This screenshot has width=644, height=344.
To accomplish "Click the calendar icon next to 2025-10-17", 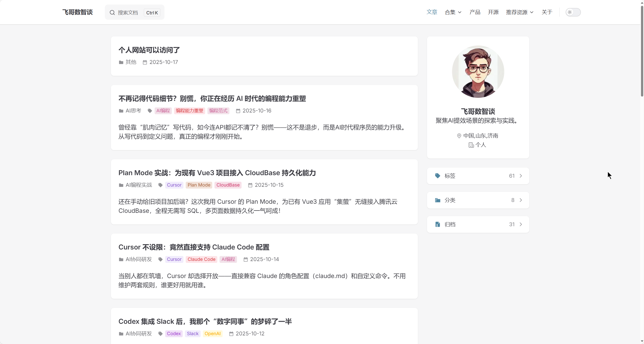I will pos(145,62).
